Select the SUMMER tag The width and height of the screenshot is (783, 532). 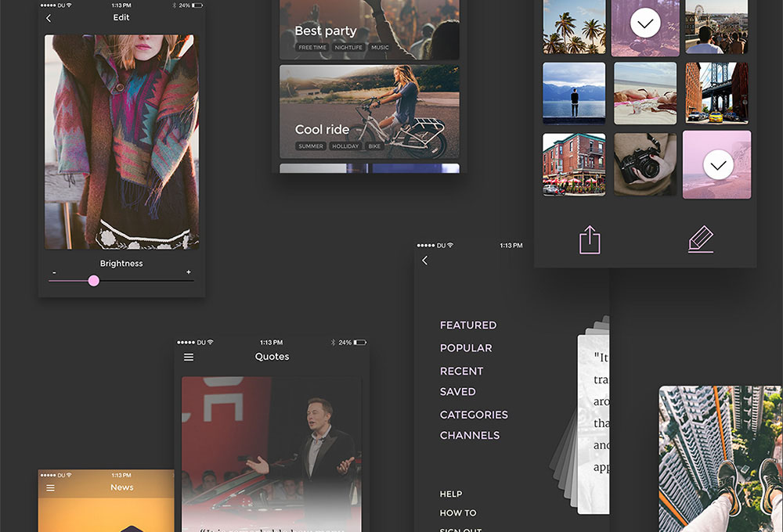311,146
